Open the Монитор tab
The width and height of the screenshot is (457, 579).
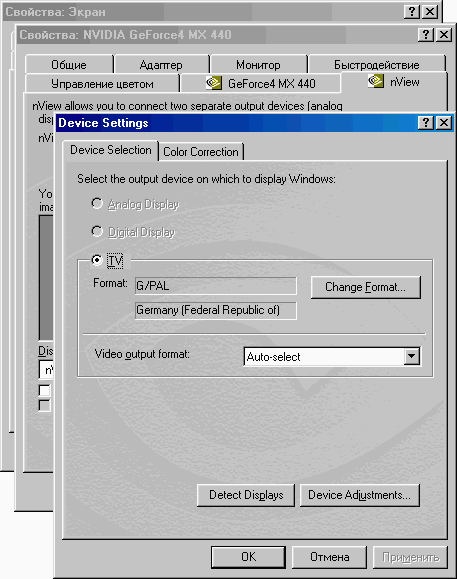pyautogui.click(x=258, y=65)
